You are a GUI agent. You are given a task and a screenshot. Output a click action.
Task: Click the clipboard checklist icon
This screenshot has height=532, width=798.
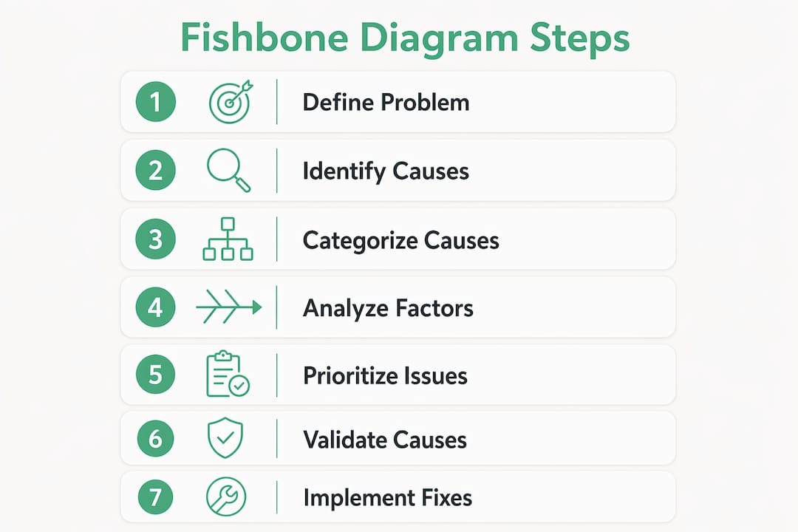[228, 374]
